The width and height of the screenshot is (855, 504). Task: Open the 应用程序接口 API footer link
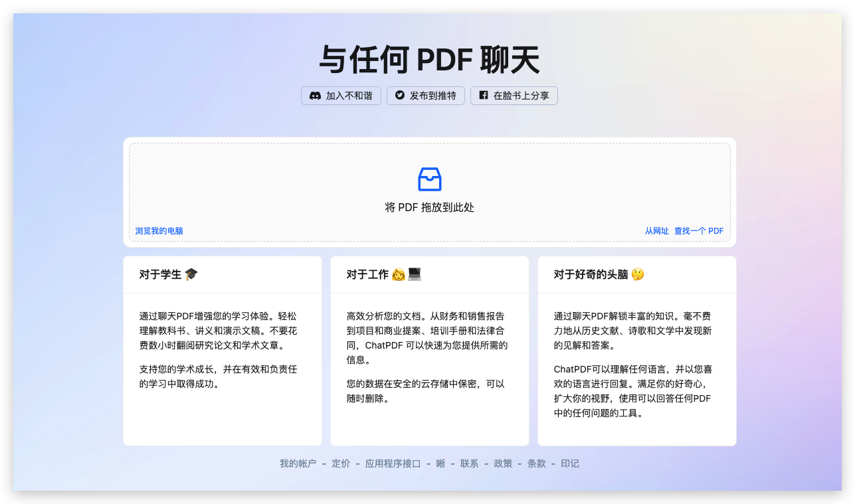coord(393,463)
